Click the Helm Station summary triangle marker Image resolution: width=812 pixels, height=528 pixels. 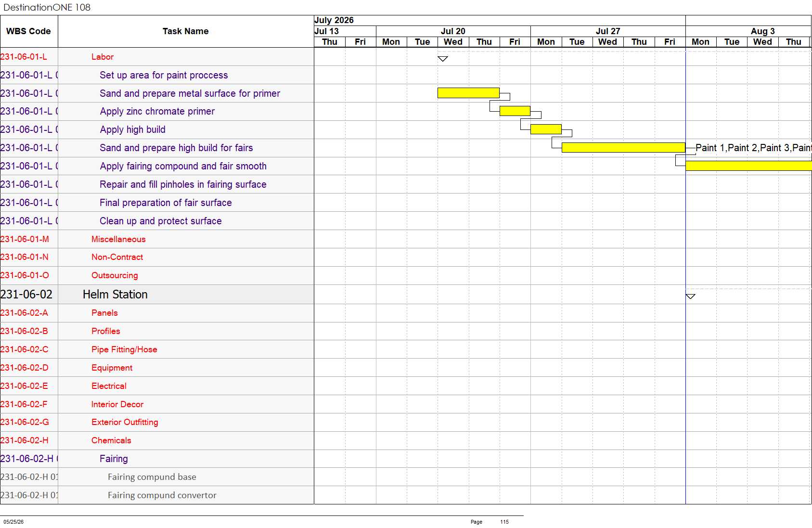coord(690,296)
